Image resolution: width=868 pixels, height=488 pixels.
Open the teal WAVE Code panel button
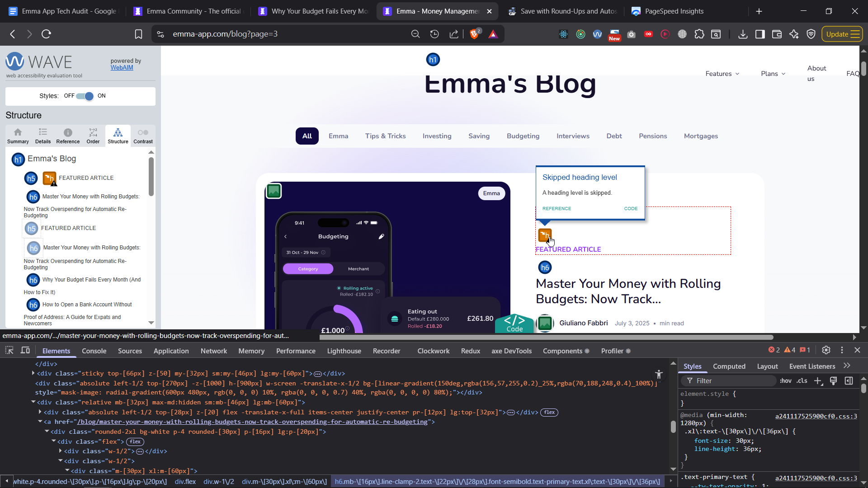(514, 323)
